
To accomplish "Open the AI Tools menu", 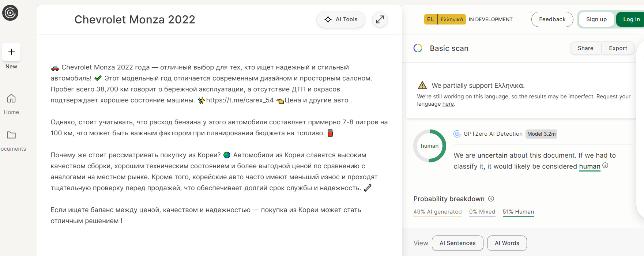I will 341,19.
